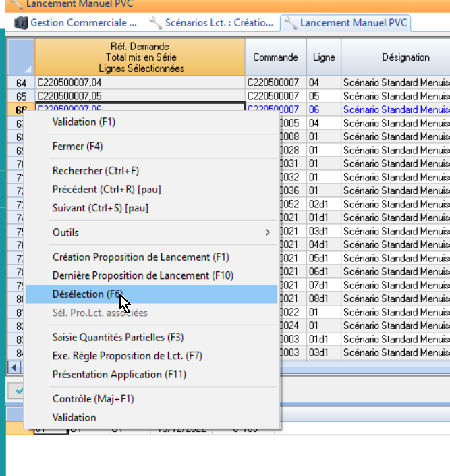Choose Désélection (F6) from the context menu
This screenshot has width=450, height=476.
pyautogui.click(x=88, y=294)
